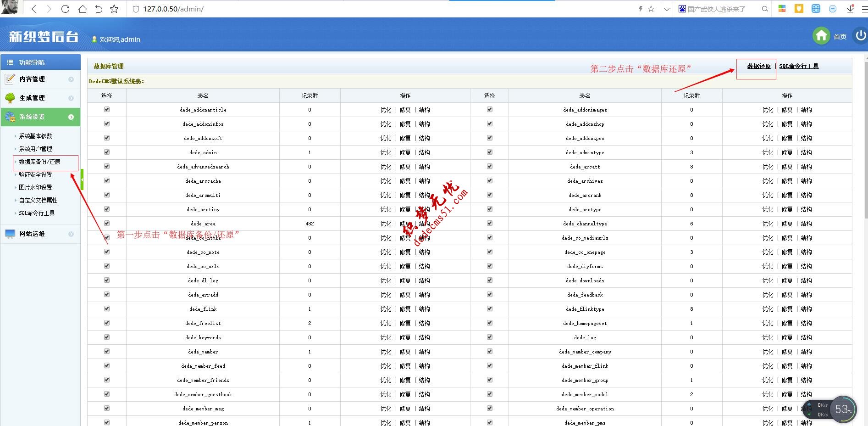Click the browser home icon
Viewport: 868px width, 426px height.
83,9
